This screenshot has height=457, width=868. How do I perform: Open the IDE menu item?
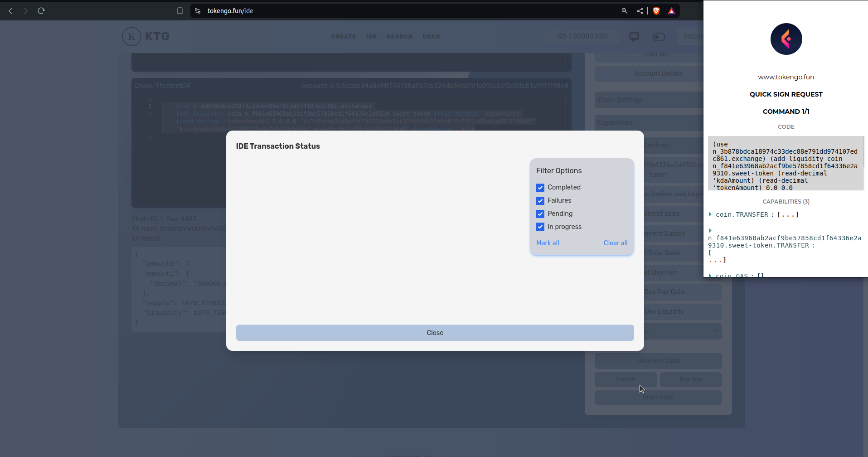[x=371, y=37]
